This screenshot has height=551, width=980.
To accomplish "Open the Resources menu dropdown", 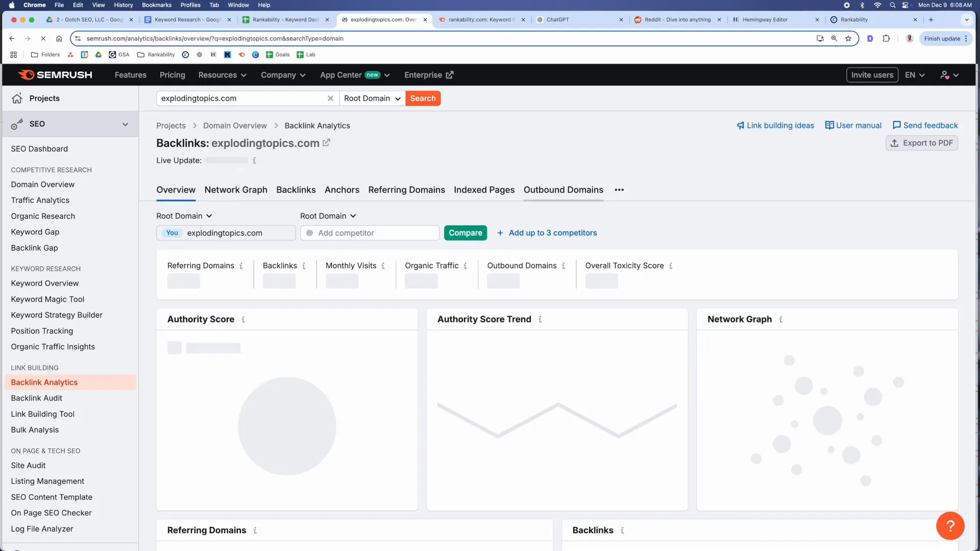I will click(222, 75).
